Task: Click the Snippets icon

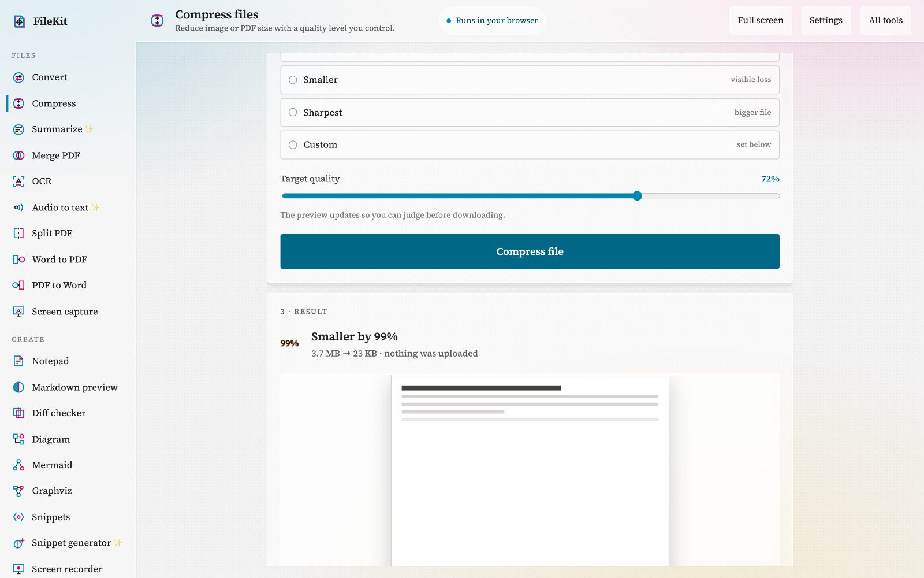Action: [x=18, y=517]
